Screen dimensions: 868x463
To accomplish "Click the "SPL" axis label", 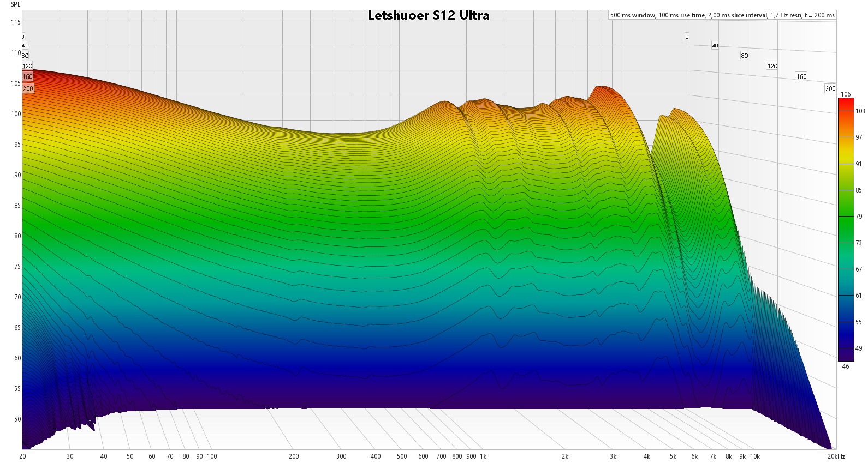I will tap(15, 4).
